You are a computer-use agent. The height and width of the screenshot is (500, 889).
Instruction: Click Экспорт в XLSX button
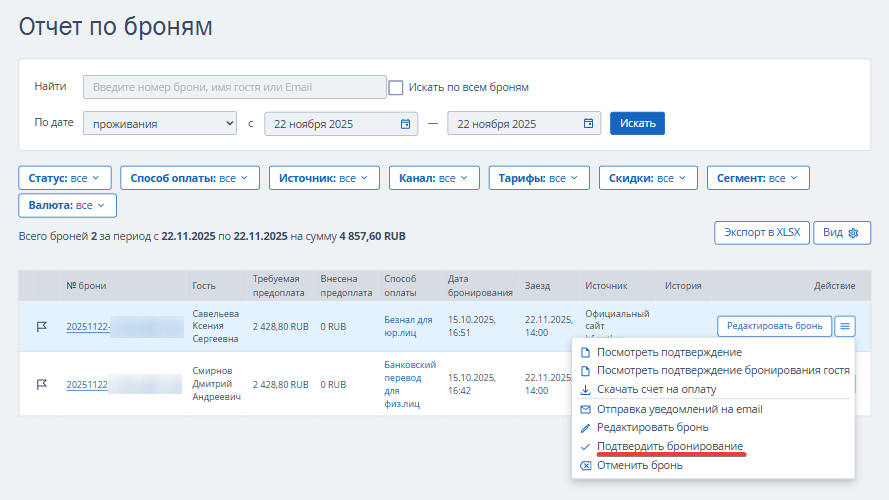tap(761, 233)
